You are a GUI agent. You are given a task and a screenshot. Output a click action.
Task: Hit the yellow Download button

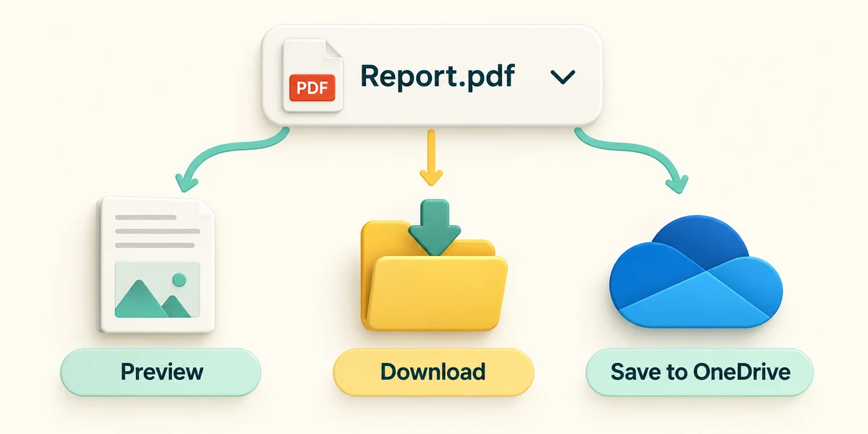click(x=433, y=373)
